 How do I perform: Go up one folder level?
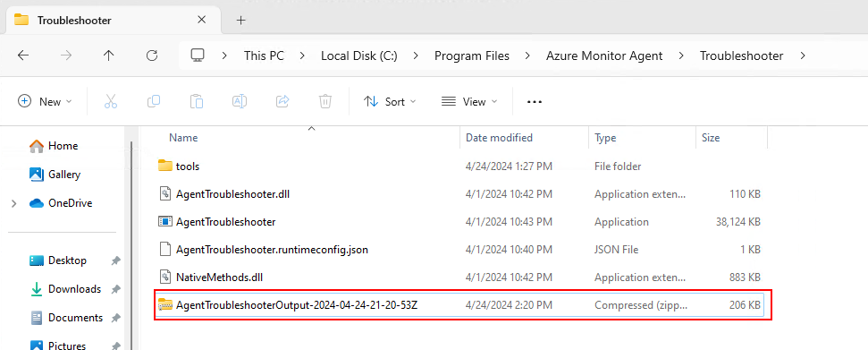click(x=109, y=55)
